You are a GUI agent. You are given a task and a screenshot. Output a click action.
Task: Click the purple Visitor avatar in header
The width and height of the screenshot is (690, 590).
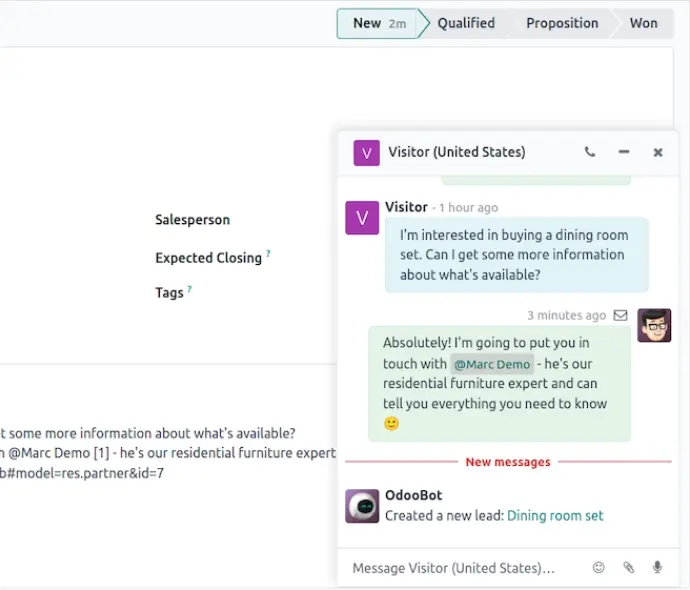tap(367, 153)
